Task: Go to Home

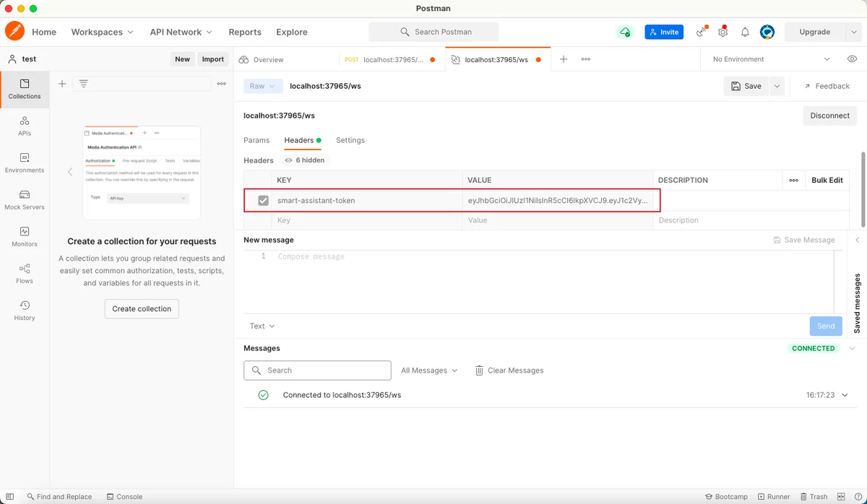Action: (44, 32)
